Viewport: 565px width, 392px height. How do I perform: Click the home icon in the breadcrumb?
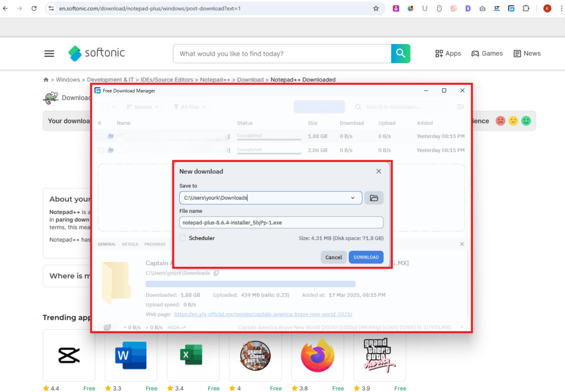pos(46,79)
